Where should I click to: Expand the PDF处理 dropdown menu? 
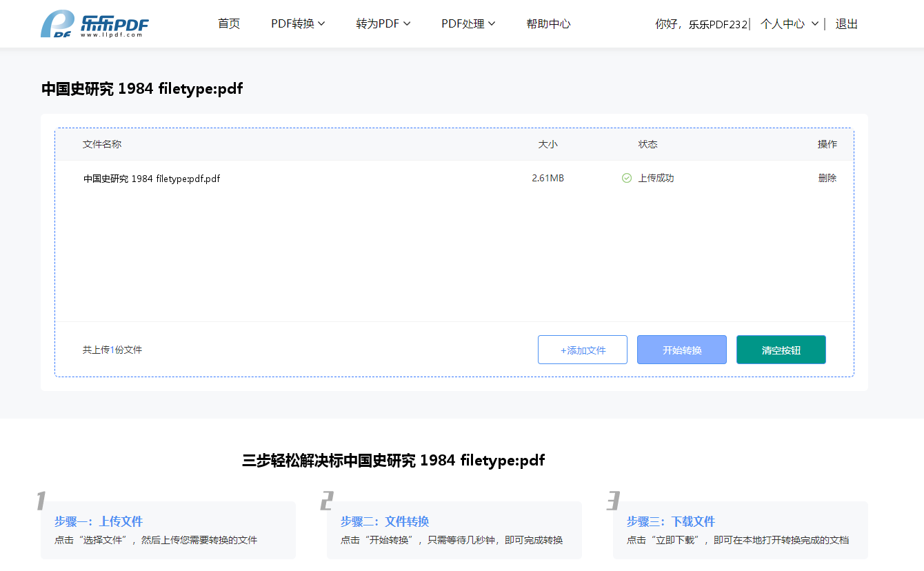pos(468,23)
